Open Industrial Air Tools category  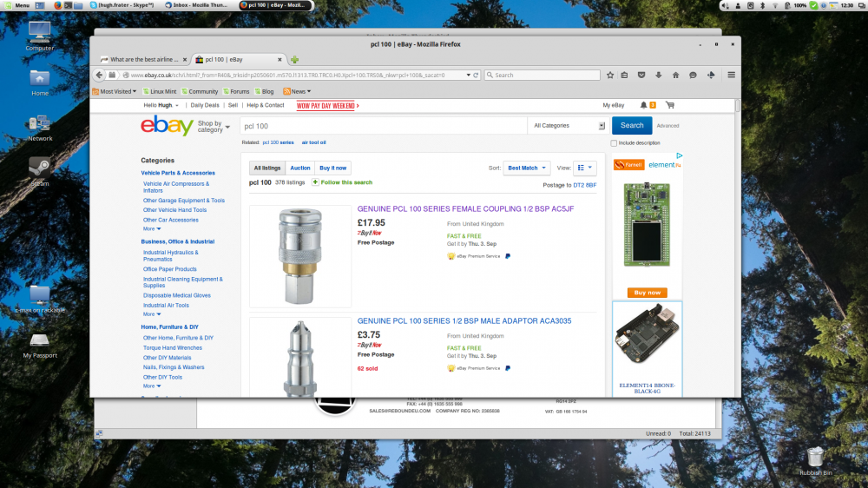click(166, 305)
